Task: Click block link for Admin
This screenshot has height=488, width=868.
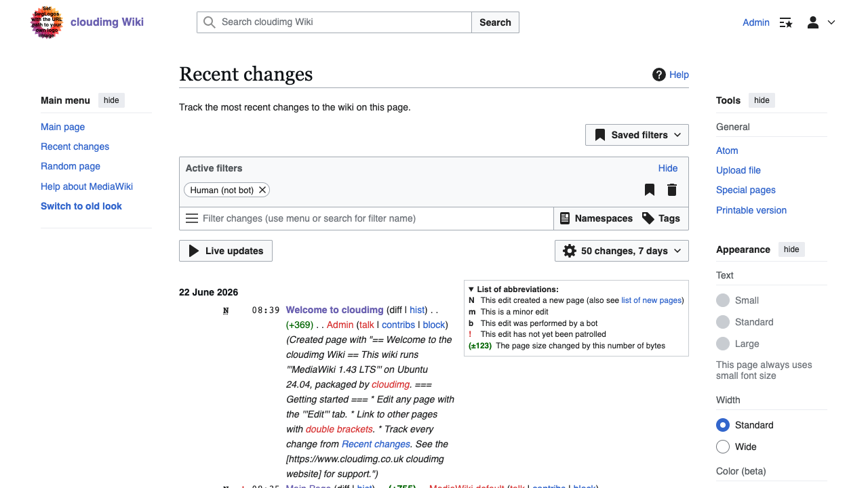Action: click(x=434, y=325)
